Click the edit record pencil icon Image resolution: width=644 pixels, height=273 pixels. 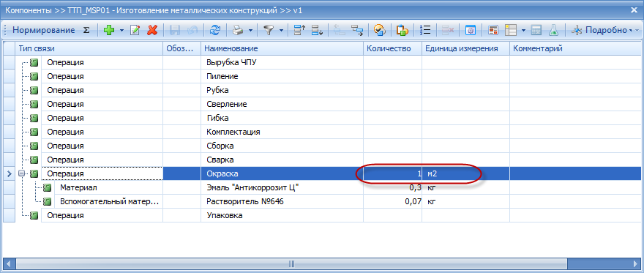click(x=135, y=30)
